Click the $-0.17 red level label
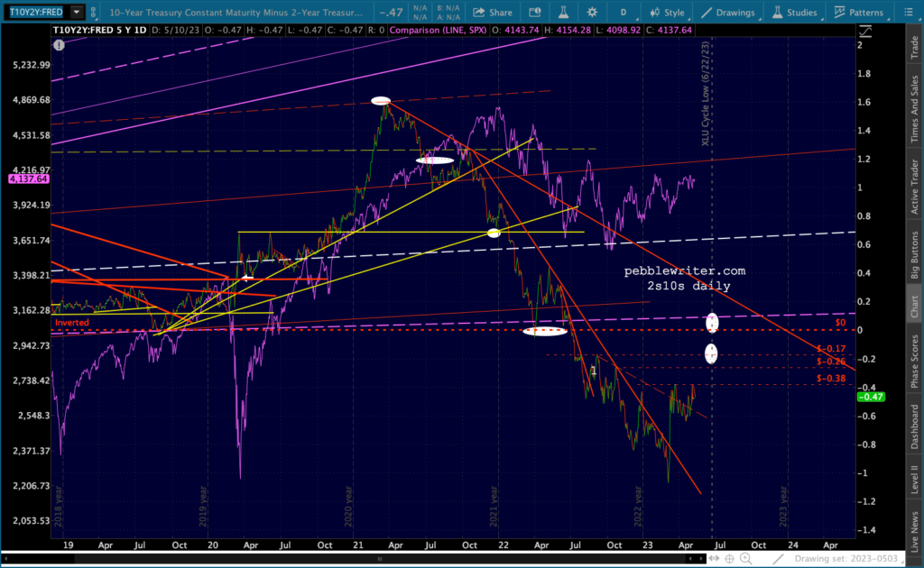The width and height of the screenshot is (924, 568). point(831,348)
